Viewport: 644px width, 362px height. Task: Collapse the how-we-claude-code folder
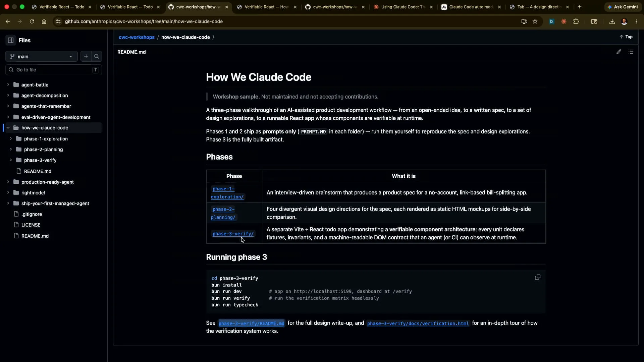8,128
